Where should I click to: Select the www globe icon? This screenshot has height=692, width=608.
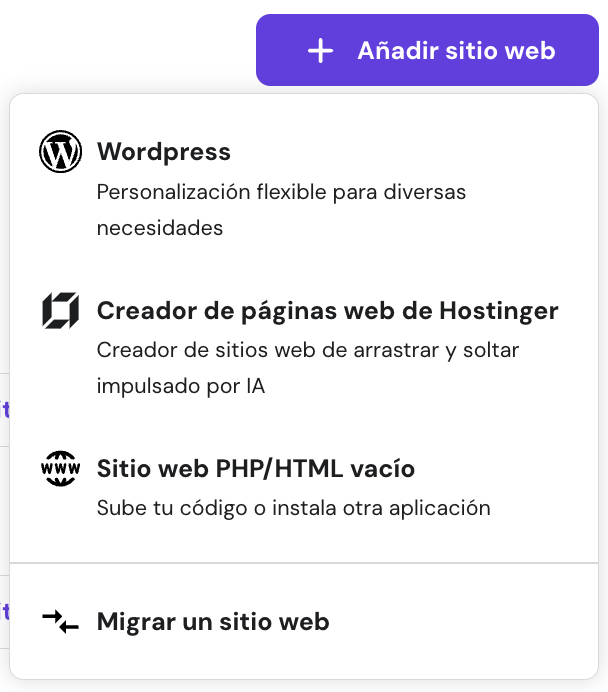tap(60, 468)
